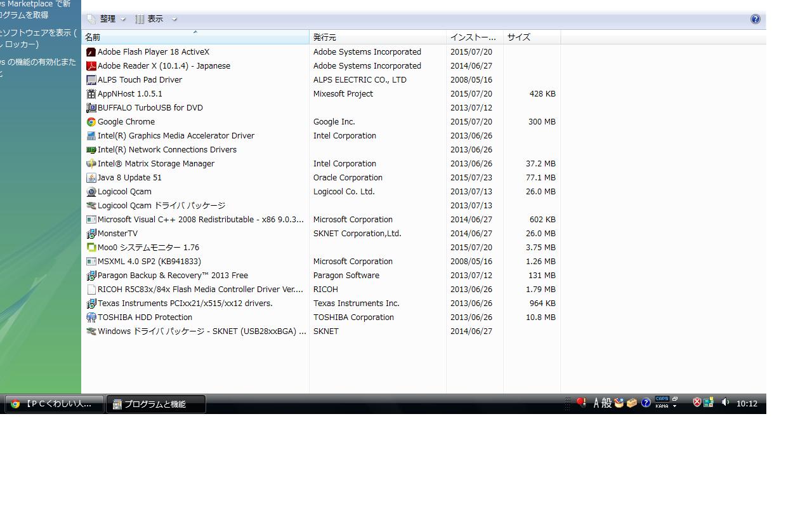The image size is (812, 508).
Task: Sort list by インストール日 column header
Action: tap(475, 37)
